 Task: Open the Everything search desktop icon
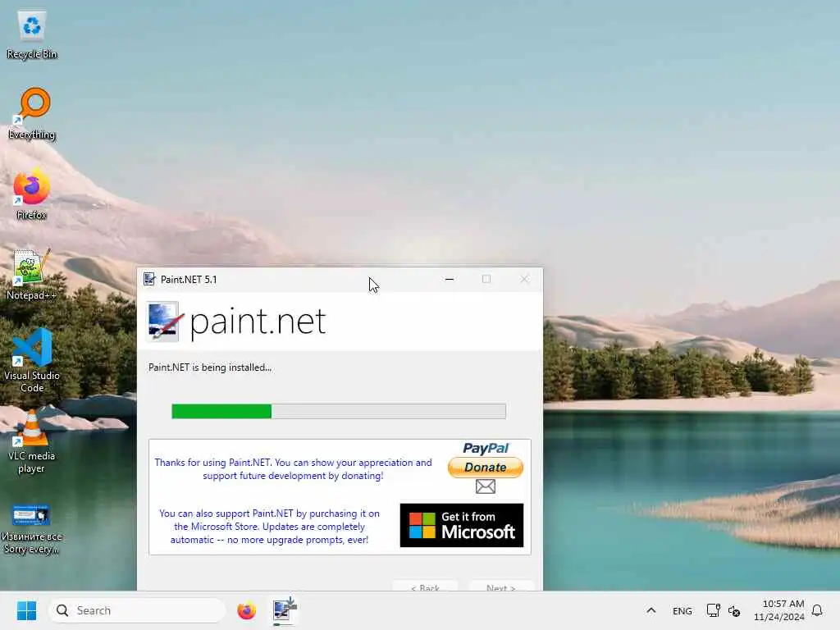pyautogui.click(x=32, y=113)
